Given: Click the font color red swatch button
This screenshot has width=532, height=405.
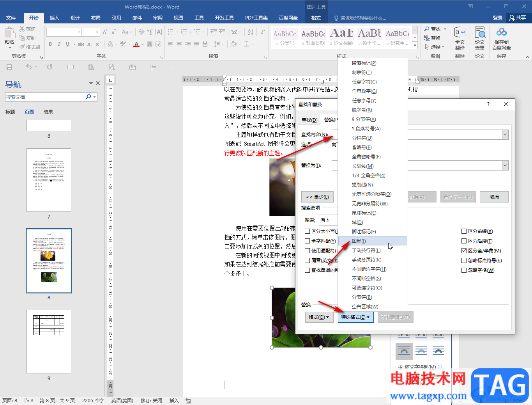Looking at the screenshot, I should coord(136,44).
